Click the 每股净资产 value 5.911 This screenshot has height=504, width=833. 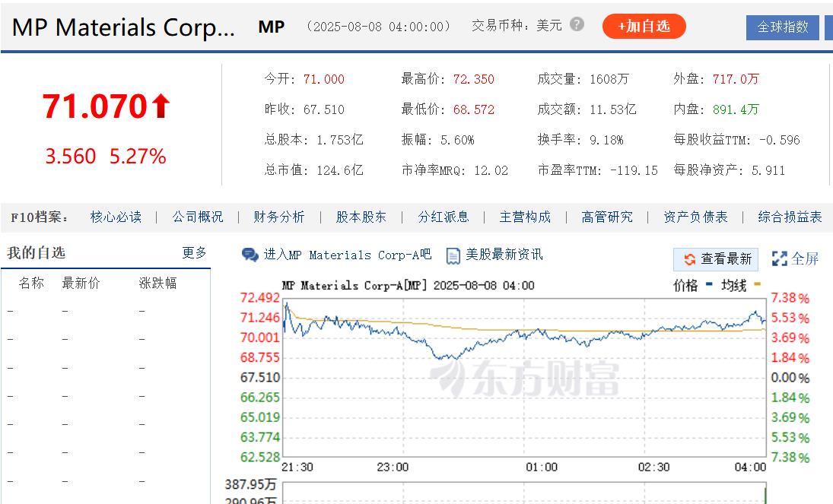pos(768,170)
